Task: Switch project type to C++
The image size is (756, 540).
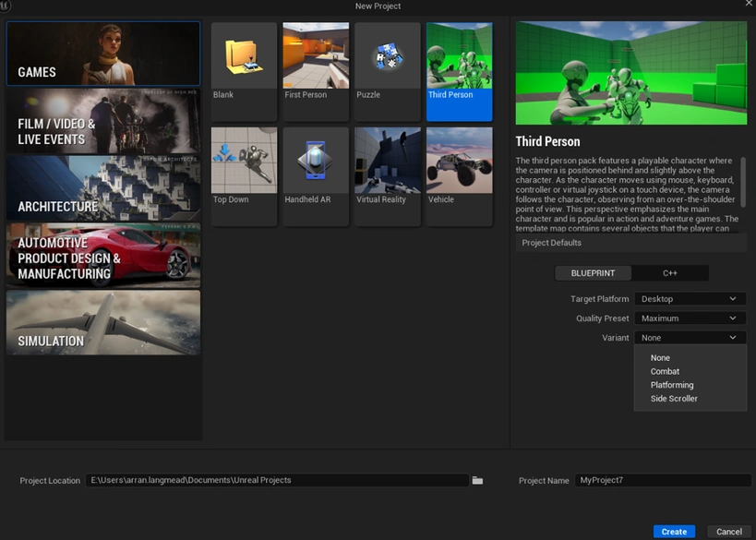Action: coord(670,273)
